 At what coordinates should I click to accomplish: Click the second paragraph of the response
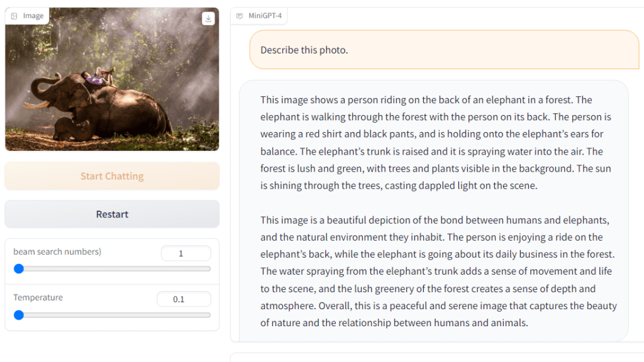[438, 271]
